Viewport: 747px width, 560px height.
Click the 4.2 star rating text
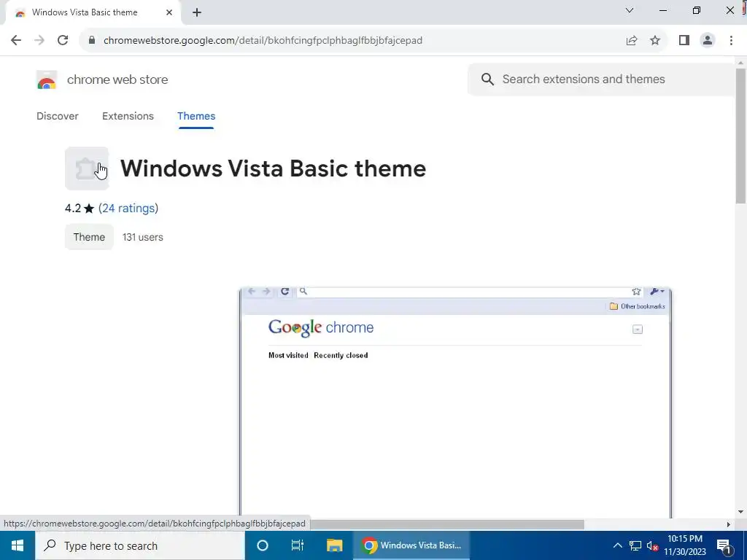[x=79, y=208]
